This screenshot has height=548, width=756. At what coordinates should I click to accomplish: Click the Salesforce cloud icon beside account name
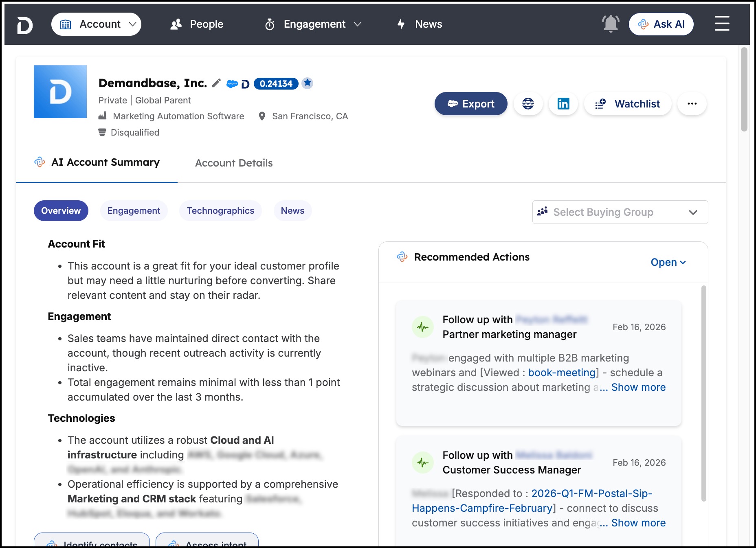coord(232,84)
